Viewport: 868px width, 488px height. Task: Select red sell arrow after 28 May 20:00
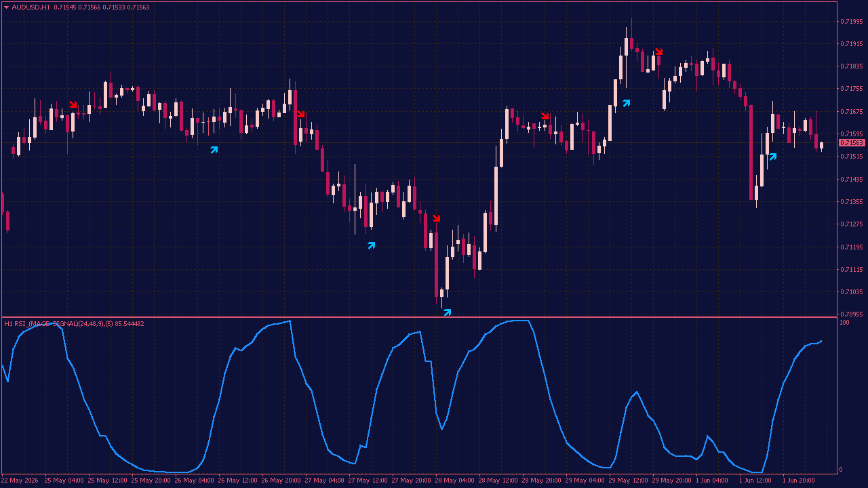coord(545,115)
